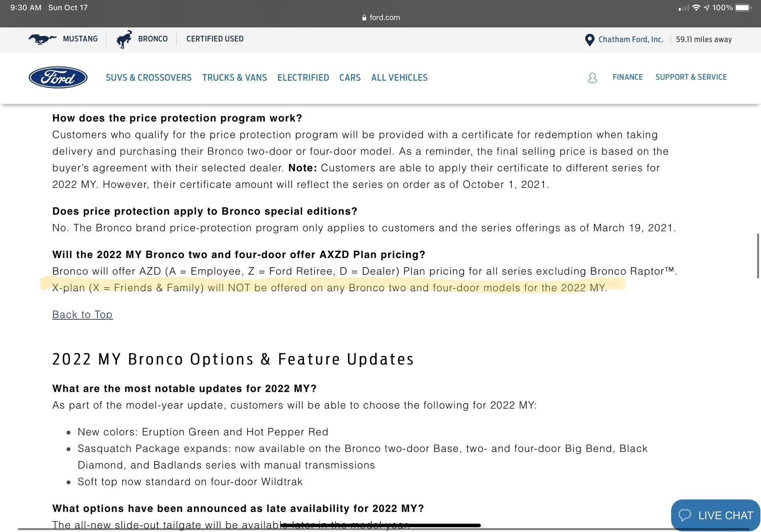Open the Electrified menu
This screenshot has width=761, height=532.
click(303, 77)
